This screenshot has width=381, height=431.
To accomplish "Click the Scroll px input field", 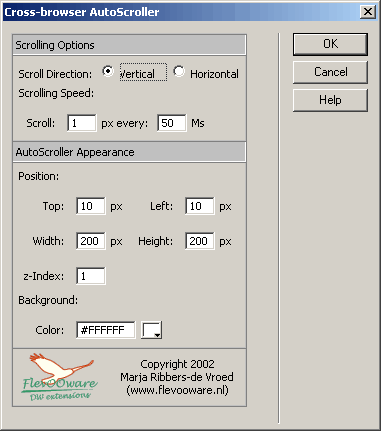I will tap(82, 123).
